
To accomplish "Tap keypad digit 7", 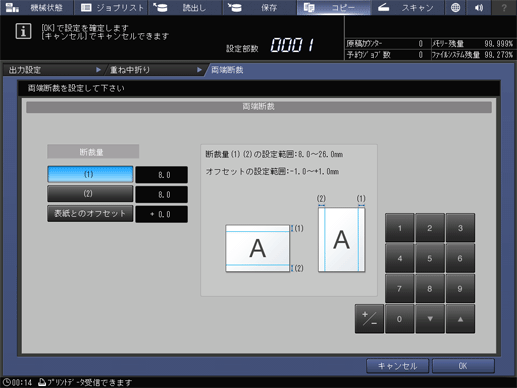I will click(400, 289).
